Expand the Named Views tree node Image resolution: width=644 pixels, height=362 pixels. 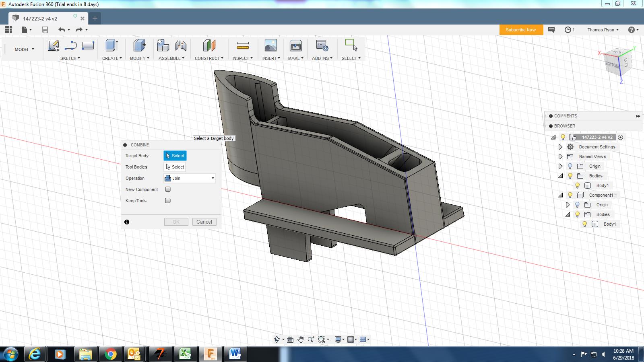coord(560,156)
